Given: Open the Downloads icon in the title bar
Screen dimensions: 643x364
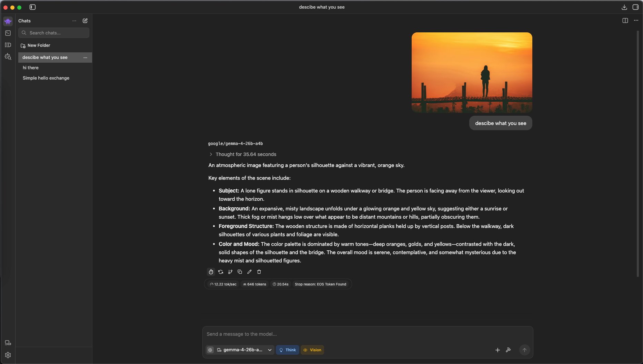Looking at the screenshot, I should [624, 7].
